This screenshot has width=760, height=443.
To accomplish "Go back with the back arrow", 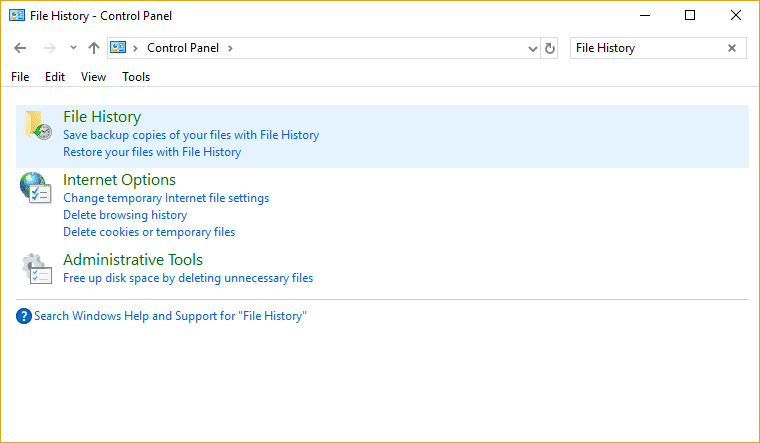I will click(x=20, y=48).
